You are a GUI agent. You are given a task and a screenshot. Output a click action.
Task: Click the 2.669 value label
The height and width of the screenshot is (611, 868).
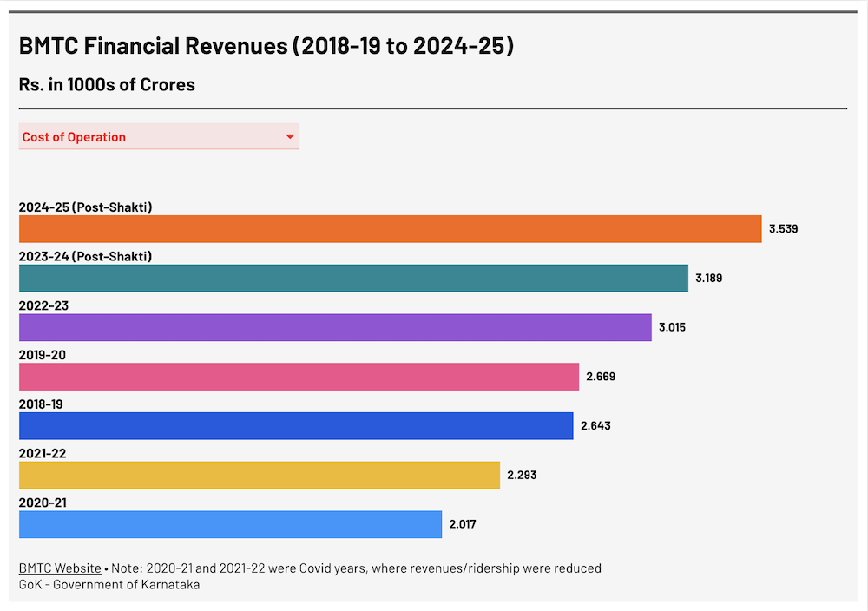coord(600,377)
